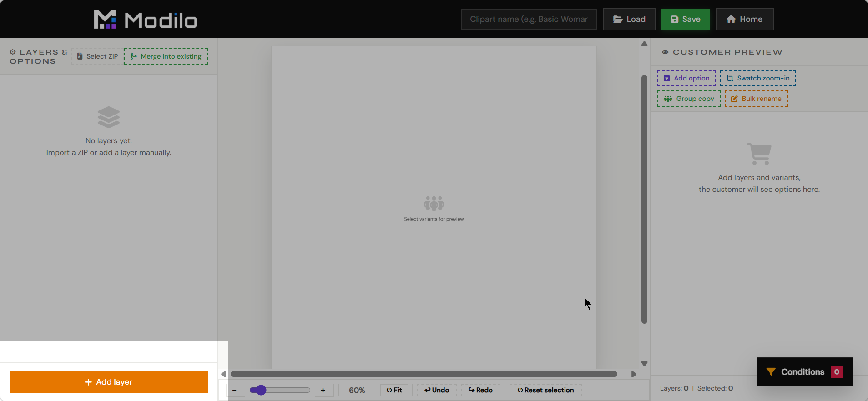Open the Load clipart dialog
This screenshot has height=401, width=868.
pos(629,19)
